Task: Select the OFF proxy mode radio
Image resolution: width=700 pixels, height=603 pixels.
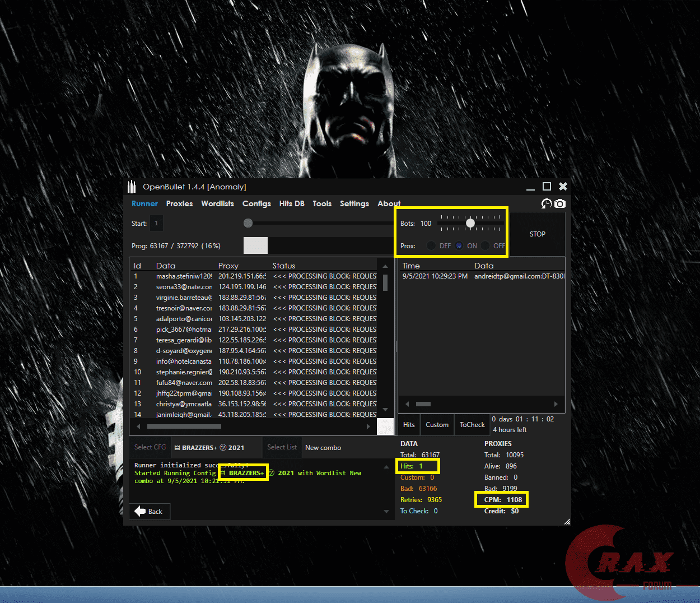Action: point(486,245)
